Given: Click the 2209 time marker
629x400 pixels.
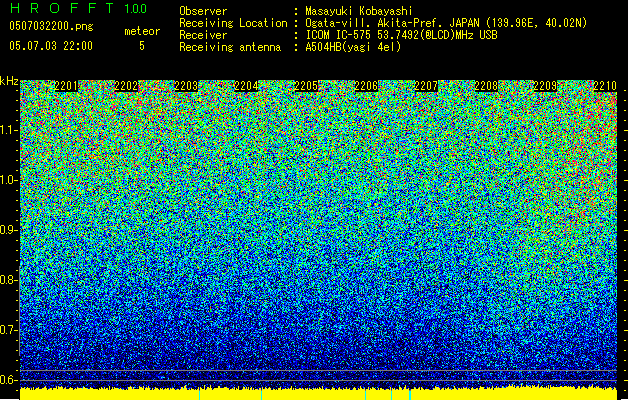Looking at the screenshot, I should (x=546, y=86).
